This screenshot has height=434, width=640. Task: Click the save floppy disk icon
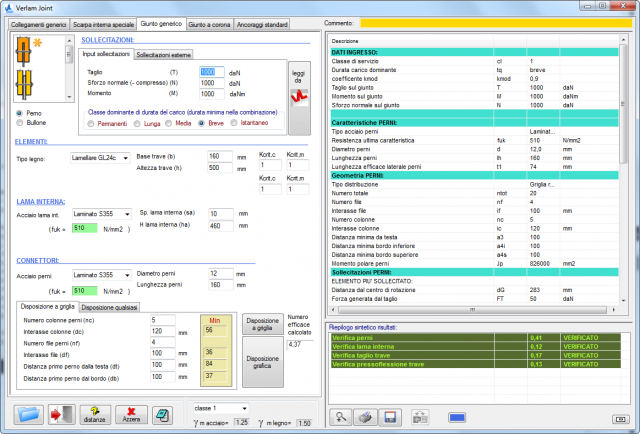tap(391, 416)
